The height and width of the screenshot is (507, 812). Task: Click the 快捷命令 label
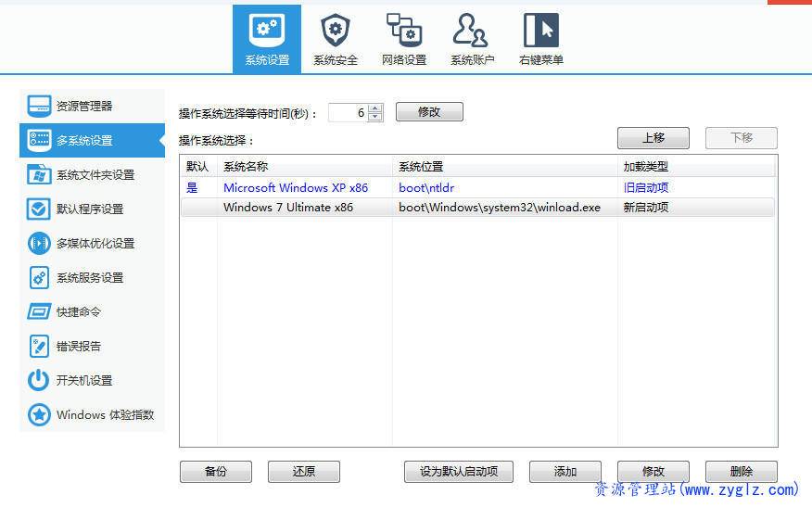(79, 312)
